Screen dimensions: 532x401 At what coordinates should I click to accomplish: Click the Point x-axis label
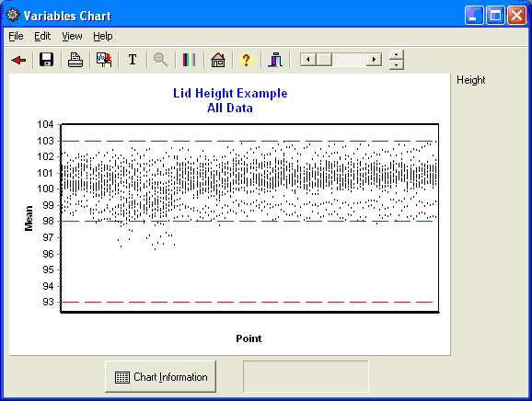tap(249, 338)
